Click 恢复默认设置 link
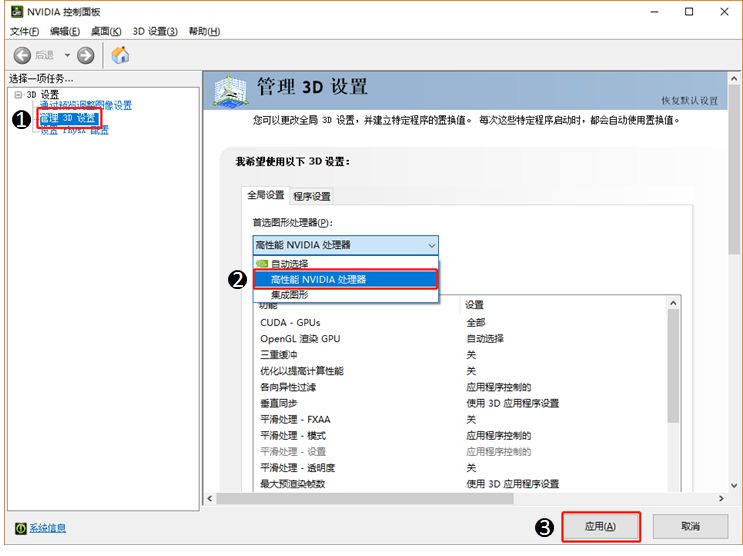 [689, 100]
